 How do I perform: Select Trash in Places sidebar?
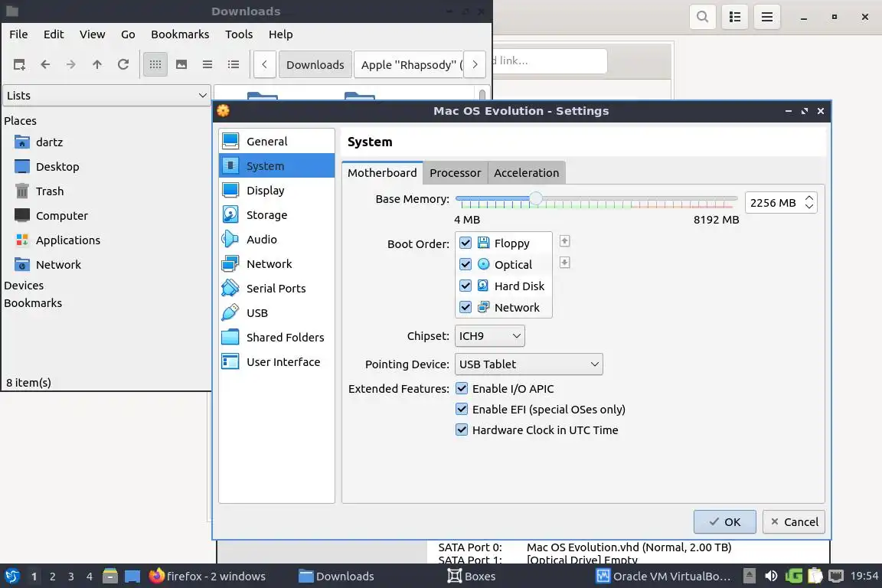pos(50,191)
